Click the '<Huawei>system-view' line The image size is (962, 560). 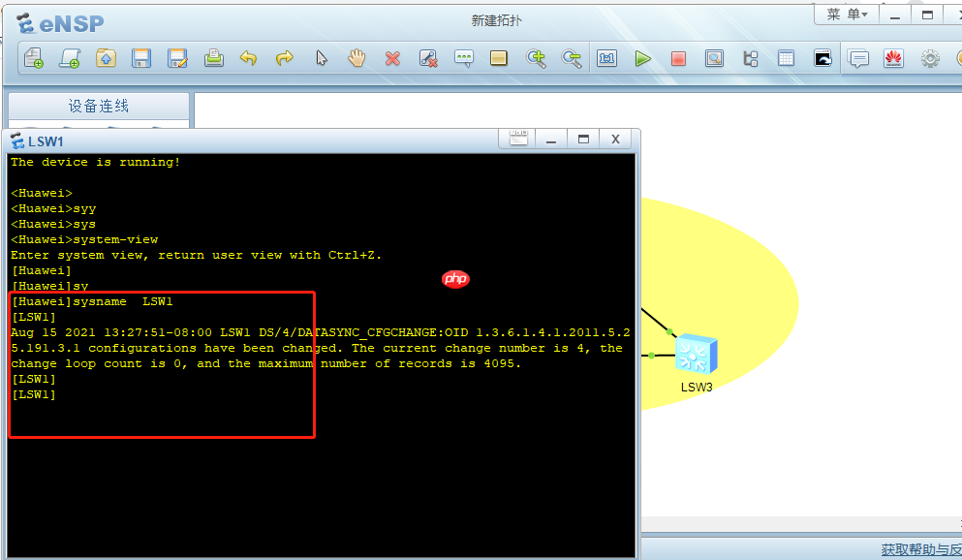84,239
